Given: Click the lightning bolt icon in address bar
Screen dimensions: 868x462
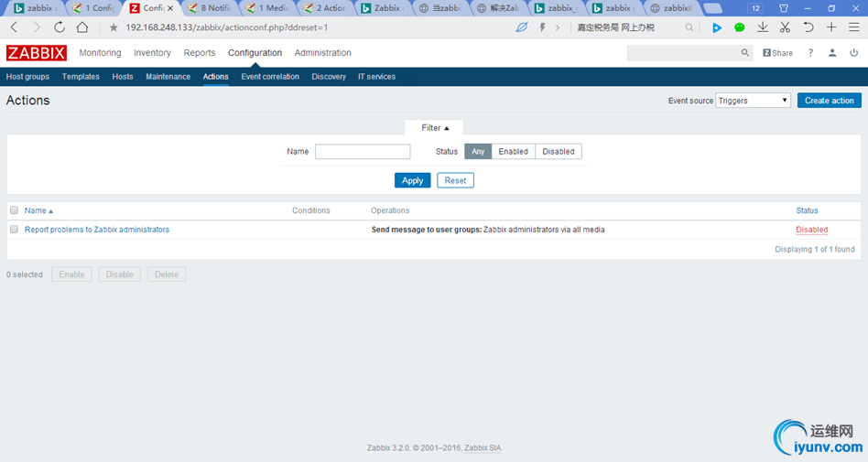Looking at the screenshot, I should [x=542, y=27].
